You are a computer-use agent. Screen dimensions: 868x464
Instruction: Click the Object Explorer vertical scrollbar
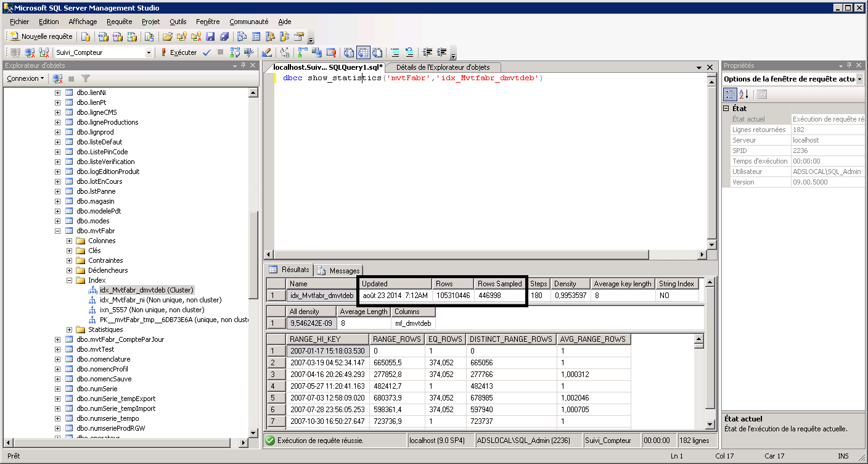coord(253,262)
